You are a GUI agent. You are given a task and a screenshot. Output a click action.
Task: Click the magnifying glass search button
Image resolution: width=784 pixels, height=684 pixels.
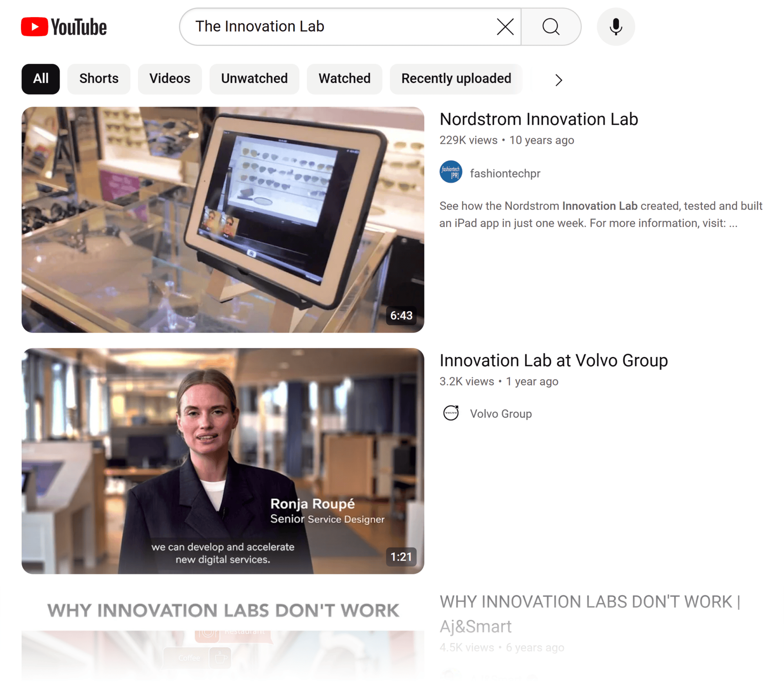click(x=550, y=27)
